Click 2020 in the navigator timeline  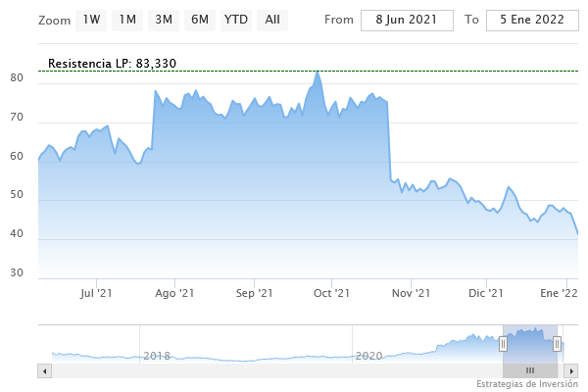click(367, 355)
